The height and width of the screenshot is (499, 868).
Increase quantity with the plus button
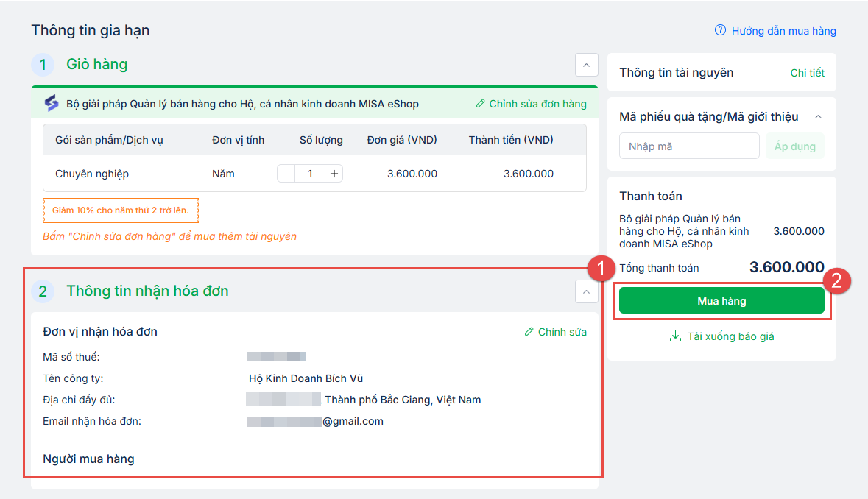click(x=334, y=174)
